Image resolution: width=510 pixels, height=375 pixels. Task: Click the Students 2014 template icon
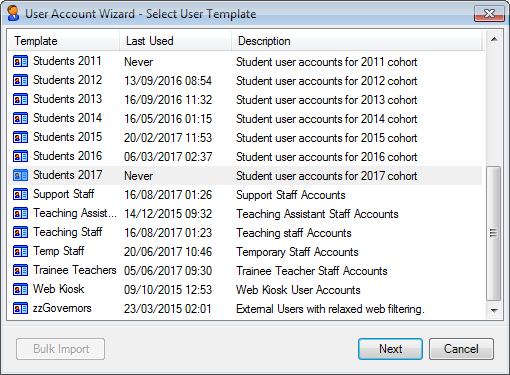[x=20, y=119]
